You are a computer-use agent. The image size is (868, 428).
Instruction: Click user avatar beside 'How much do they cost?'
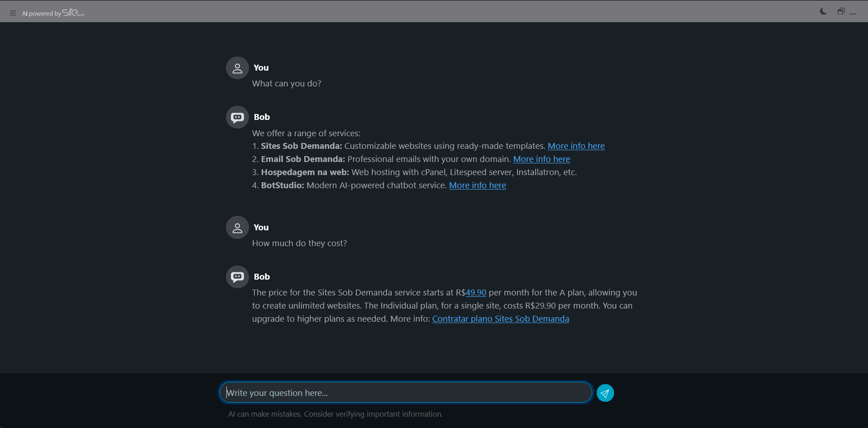(237, 228)
